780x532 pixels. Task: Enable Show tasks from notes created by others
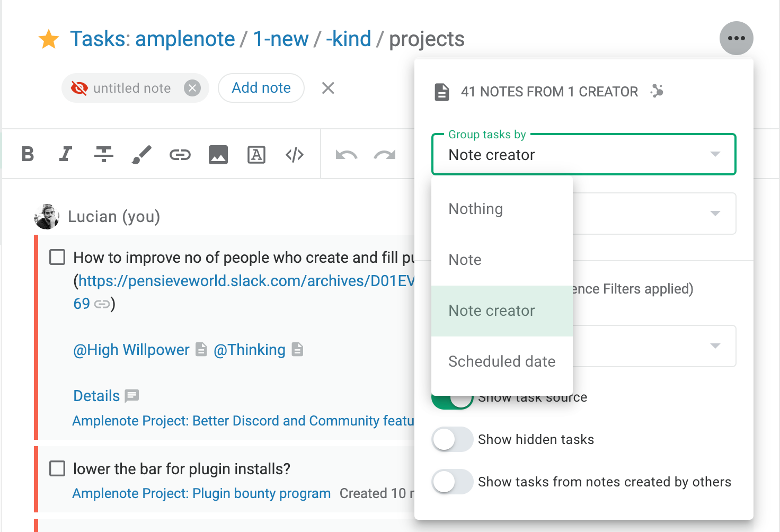point(452,482)
